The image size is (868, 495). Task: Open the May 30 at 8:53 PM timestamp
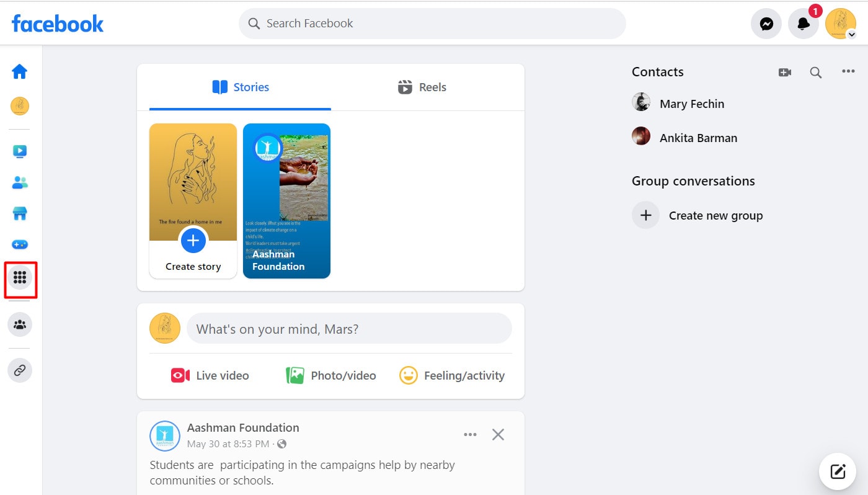point(228,444)
